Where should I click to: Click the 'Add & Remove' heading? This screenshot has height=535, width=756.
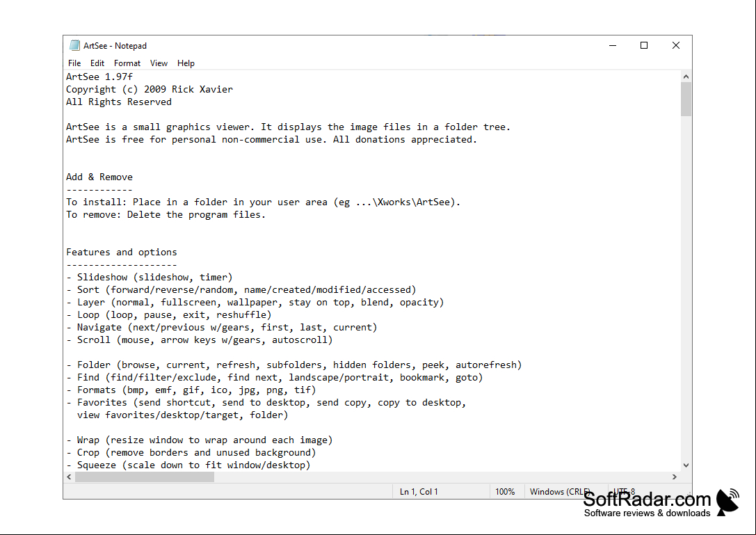coord(99,177)
